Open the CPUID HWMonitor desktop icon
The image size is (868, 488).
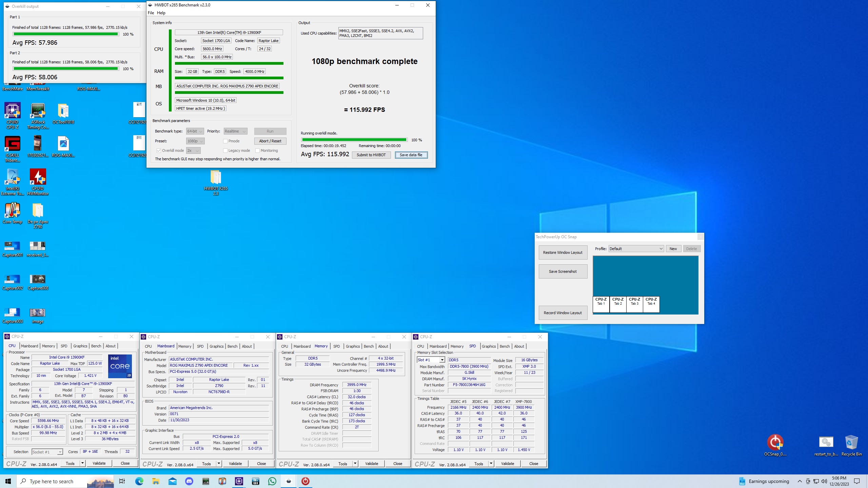tap(38, 182)
